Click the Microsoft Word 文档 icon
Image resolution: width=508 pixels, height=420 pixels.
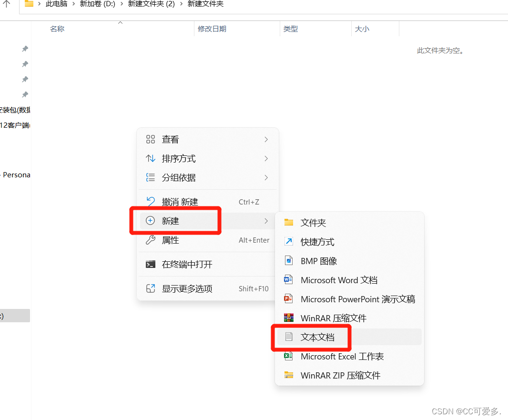click(288, 280)
